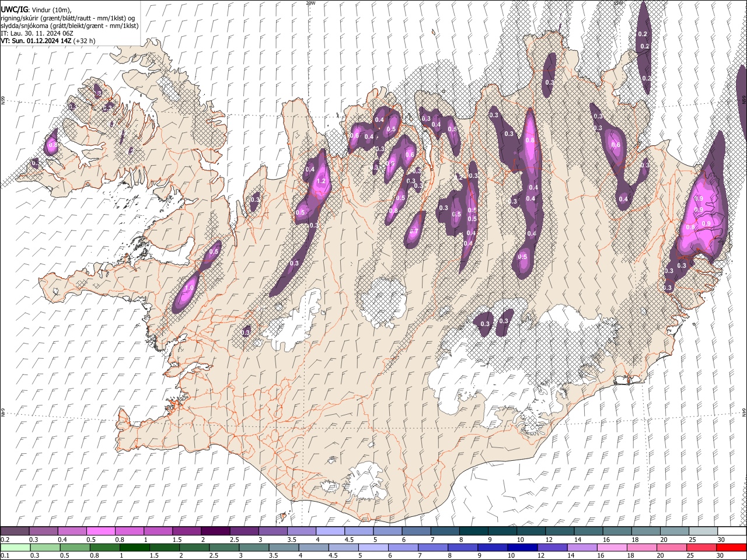Click the '15W' longitude label
The width and height of the screenshot is (747, 560).
619,3
